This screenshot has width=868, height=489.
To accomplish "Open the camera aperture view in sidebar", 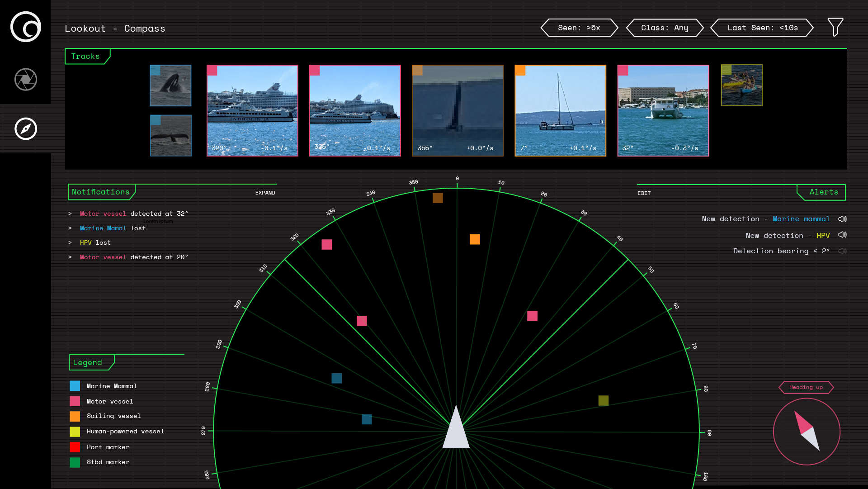I will (x=26, y=80).
